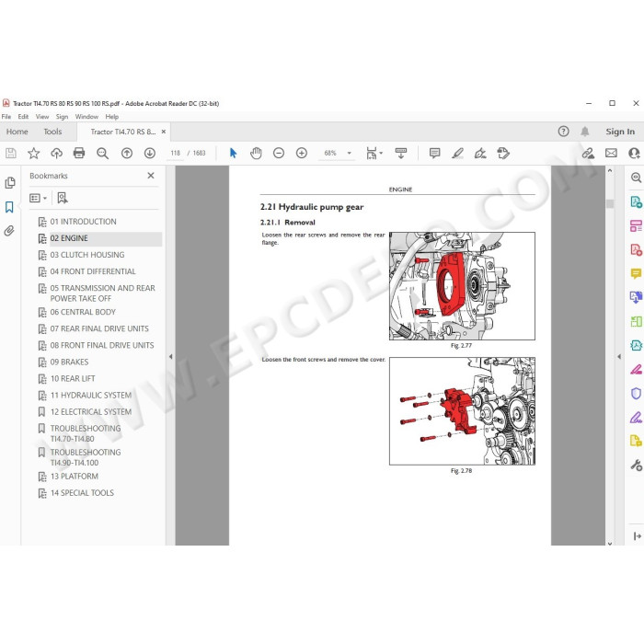Open the 11 HYDRAULIC SYSTEM bookmark
This screenshot has height=644, width=644.
(x=91, y=396)
